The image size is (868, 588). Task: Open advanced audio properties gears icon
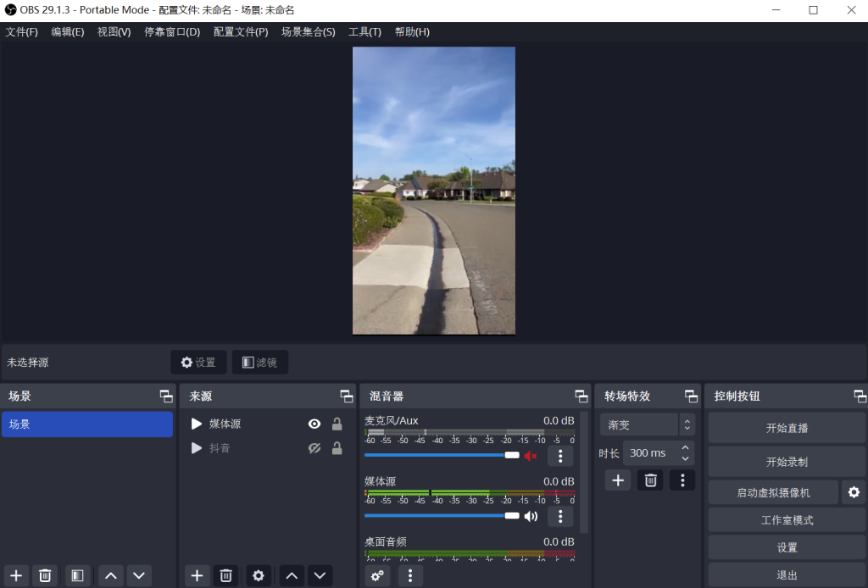point(377,576)
